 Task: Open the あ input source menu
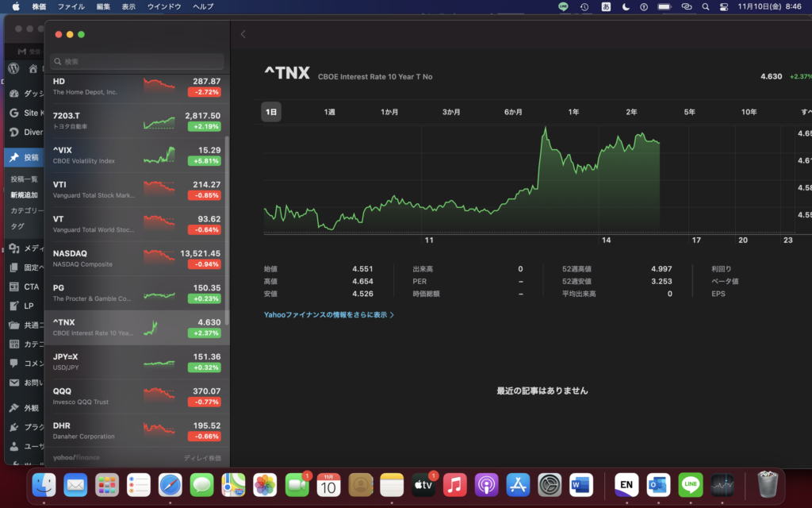pyautogui.click(x=606, y=6)
